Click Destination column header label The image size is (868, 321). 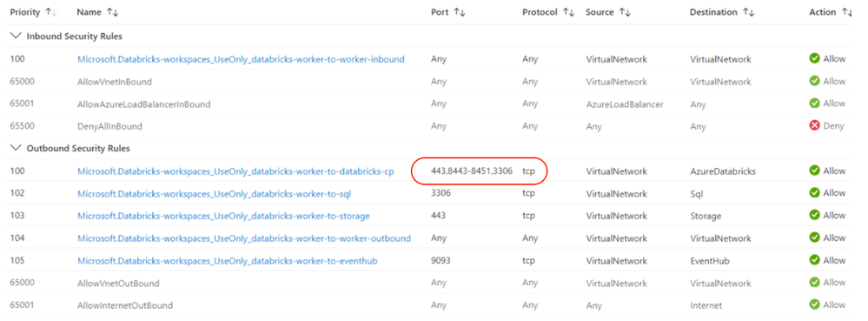[713, 11]
